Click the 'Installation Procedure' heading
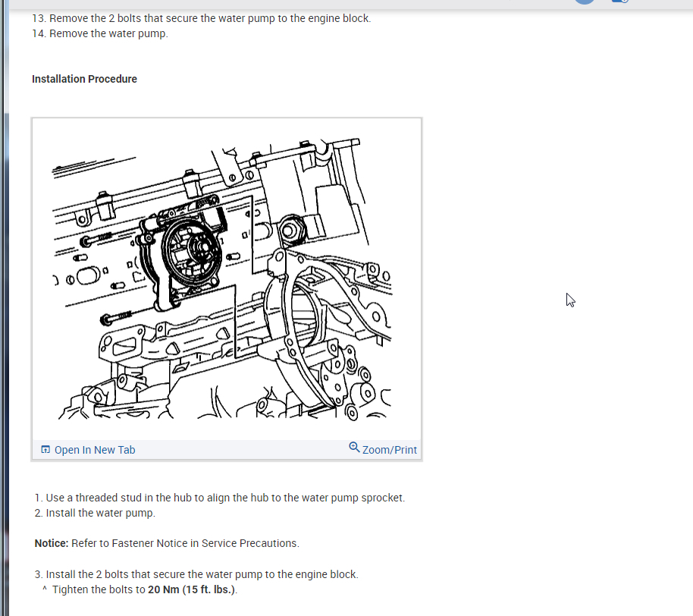This screenshot has width=693, height=616. tap(84, 79)
